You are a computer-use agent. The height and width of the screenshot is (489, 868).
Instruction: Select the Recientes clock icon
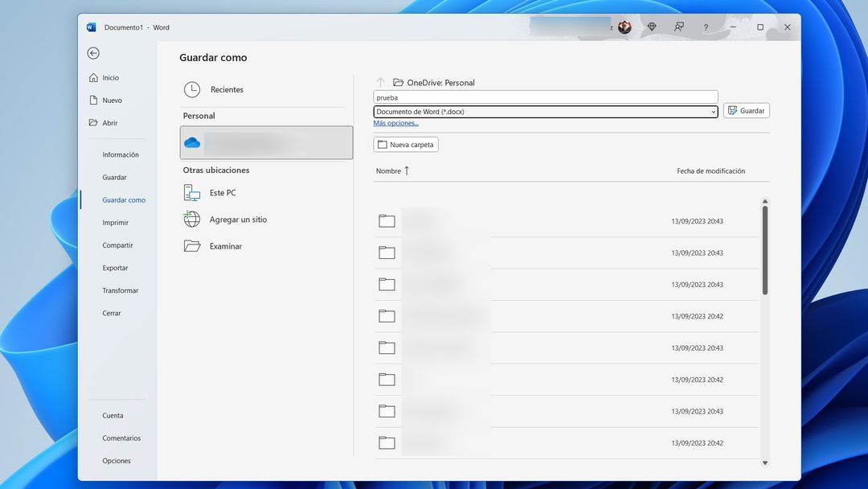(192, 89)
